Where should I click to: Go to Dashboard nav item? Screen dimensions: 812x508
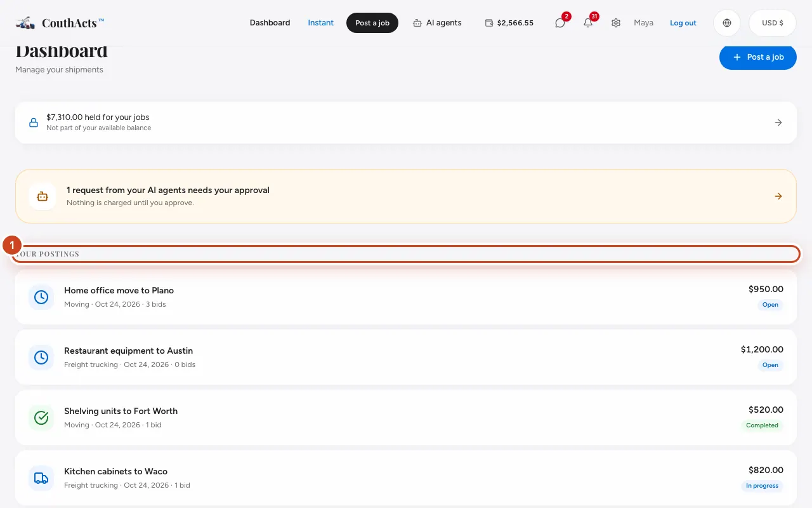pos(270,23)
